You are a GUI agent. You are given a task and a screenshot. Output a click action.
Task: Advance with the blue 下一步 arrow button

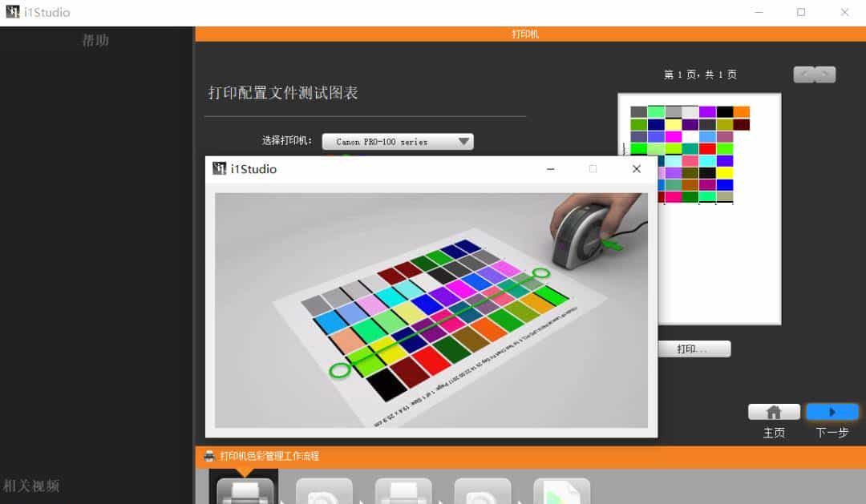coord(832,412)
